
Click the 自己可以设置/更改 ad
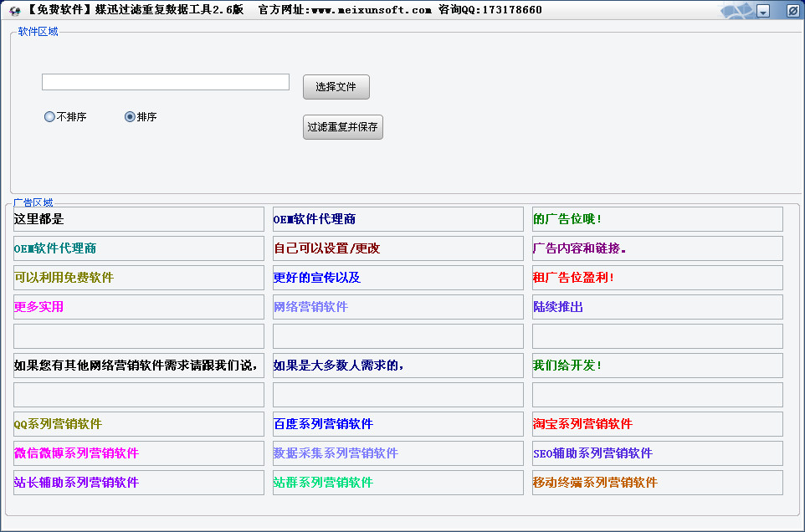pyautogui.click(x=397, y=248)
